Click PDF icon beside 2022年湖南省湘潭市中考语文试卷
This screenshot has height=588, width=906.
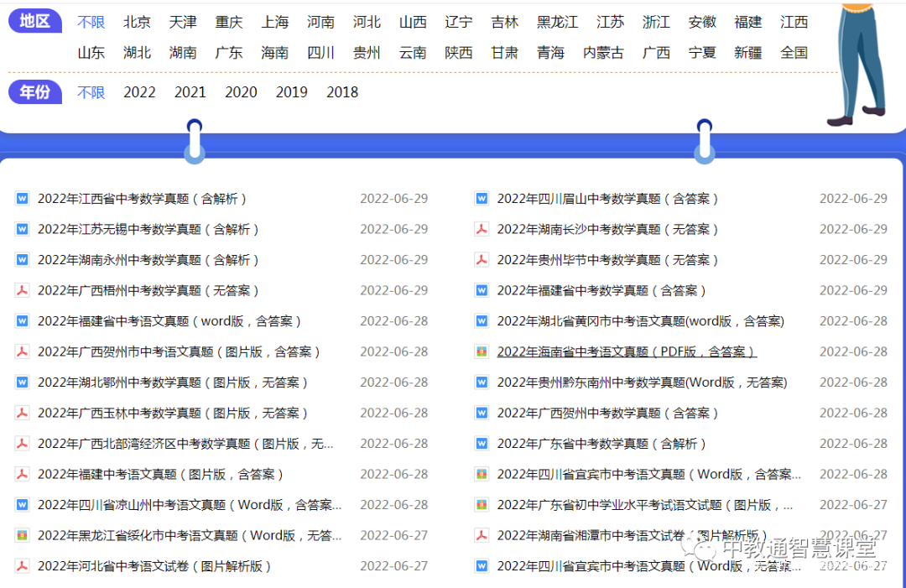click(x=482, y=535)
